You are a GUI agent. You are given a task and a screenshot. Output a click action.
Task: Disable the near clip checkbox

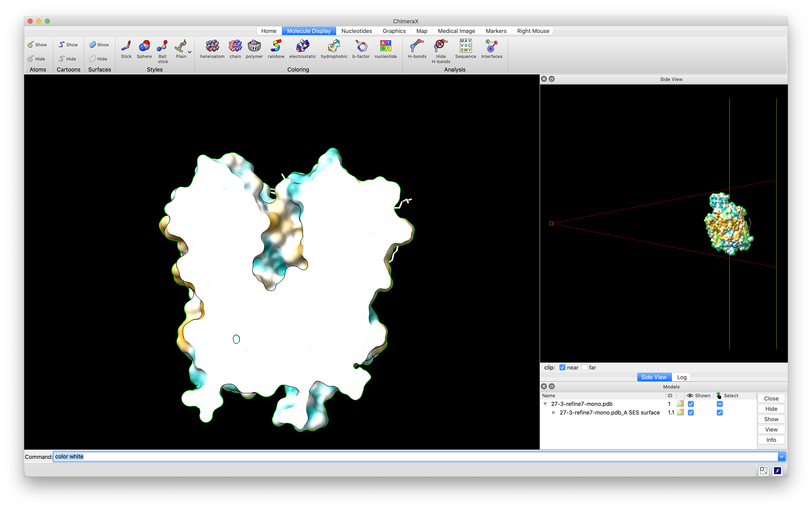click(562, 367)
